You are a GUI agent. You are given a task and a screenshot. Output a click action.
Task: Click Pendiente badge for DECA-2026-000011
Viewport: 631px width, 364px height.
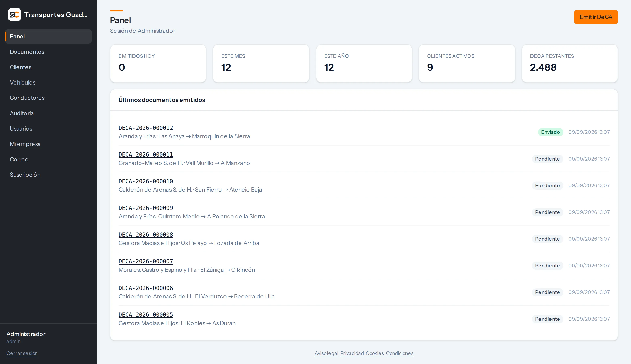[x=547, y=159]
